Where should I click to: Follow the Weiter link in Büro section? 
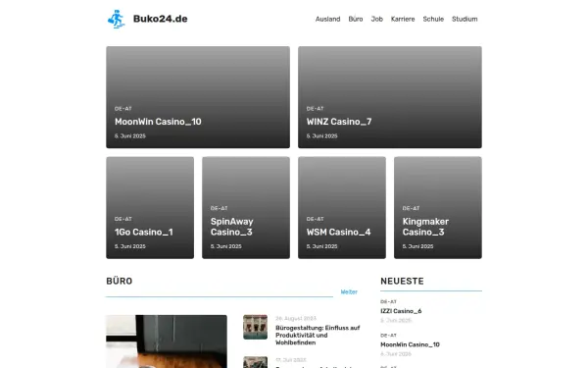point(349,291)
